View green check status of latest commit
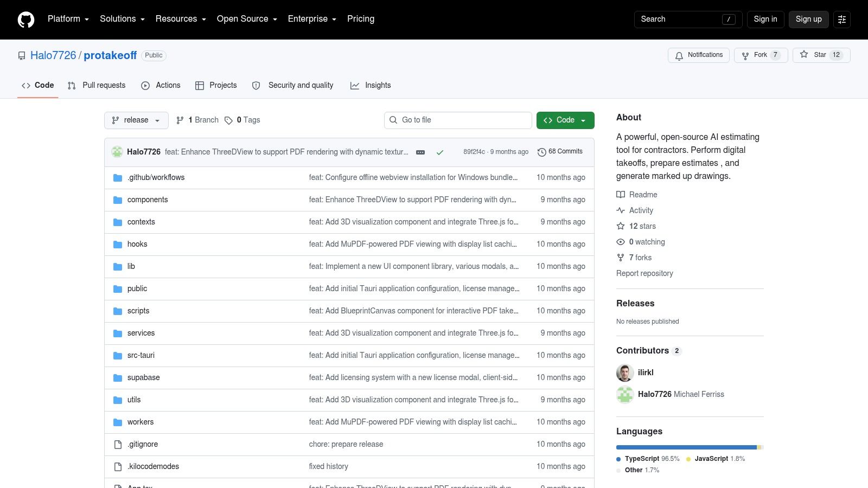This screenshot has width=868, height=488. click(440, 152)
